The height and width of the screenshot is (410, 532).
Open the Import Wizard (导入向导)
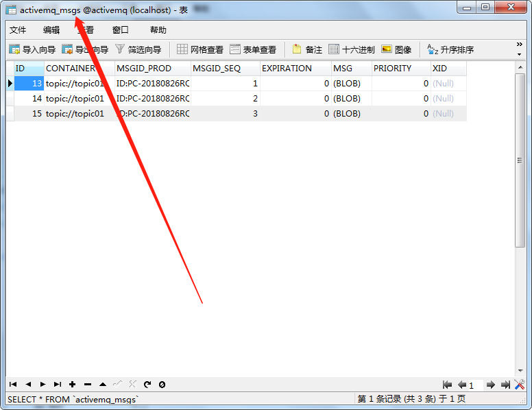tap(32, 49)
